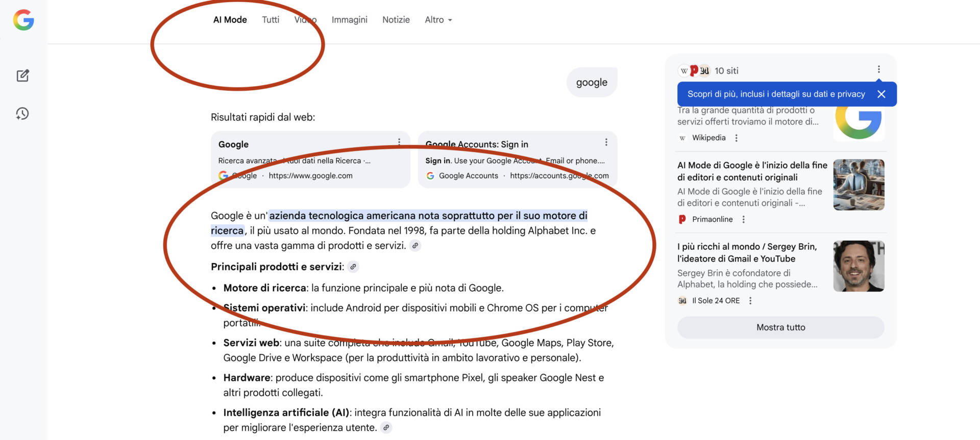The width and height of the screenshot is (980, 440).
Task: Expand the Altro dropdown menu
Action: coord(438,20)
